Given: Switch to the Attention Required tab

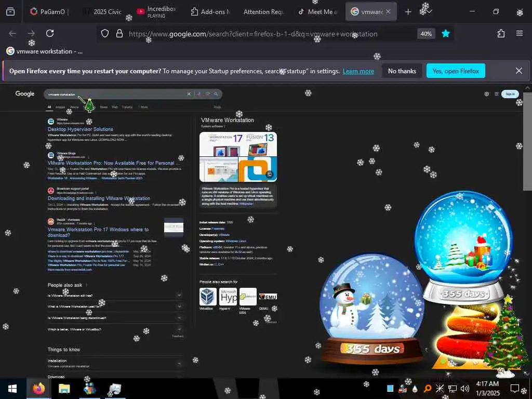Looking at the screenshot, I should [x=263, y=12].
